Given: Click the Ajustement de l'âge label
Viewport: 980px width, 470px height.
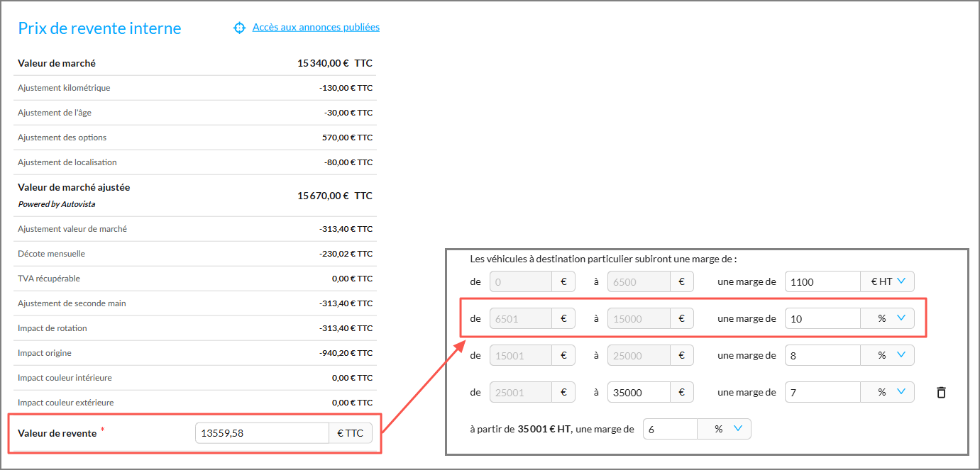Looking at the screenshot, I should [x=55, y=113].
